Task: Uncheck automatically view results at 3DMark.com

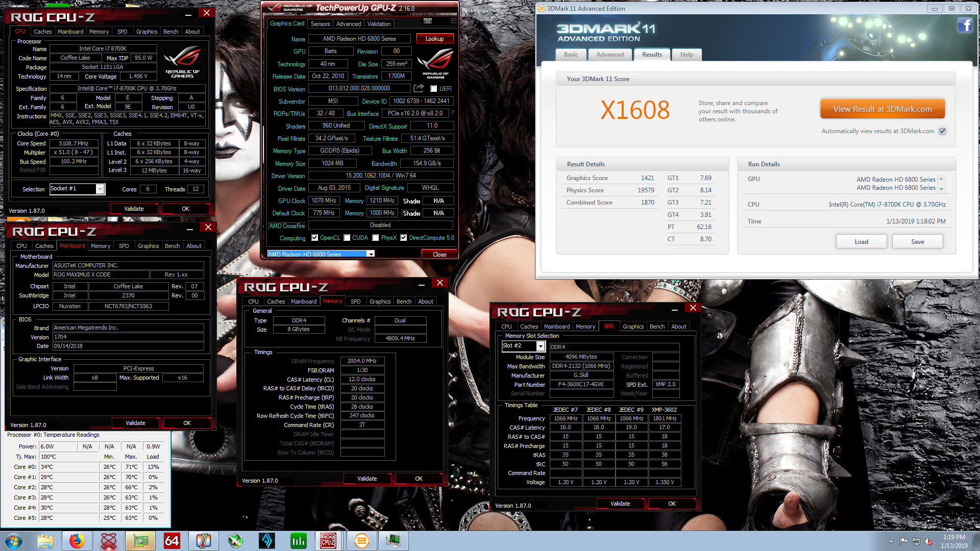Action: pyautogui.click(x=943, y=131)
